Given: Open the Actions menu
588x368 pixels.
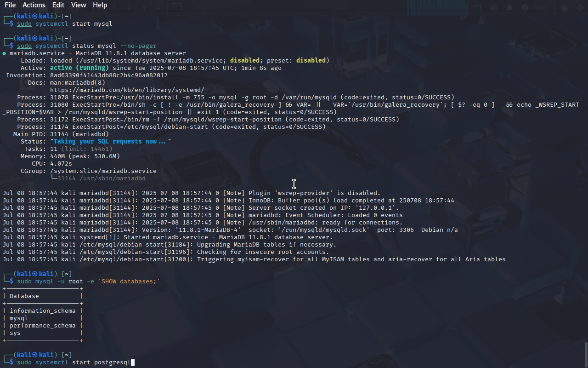Looking at the screenshot, I should tap(34, 5).
